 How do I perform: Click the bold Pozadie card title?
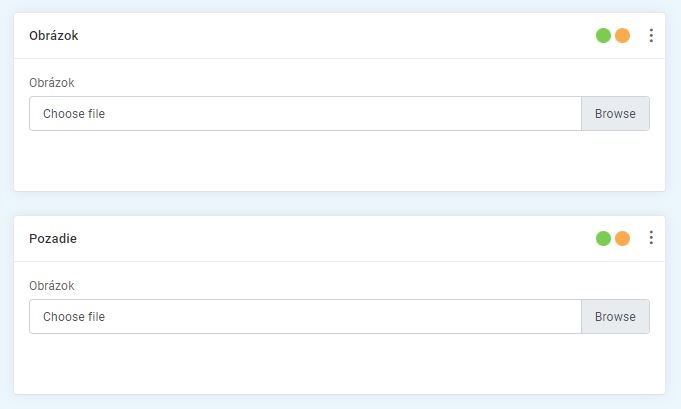pyautogui.click(x=53, y=239)
